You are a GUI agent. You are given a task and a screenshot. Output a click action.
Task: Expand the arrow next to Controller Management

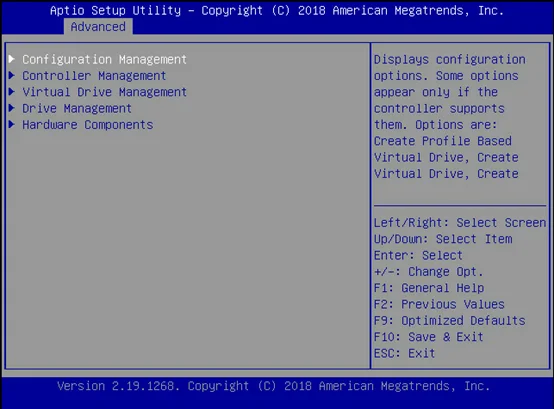12,75
